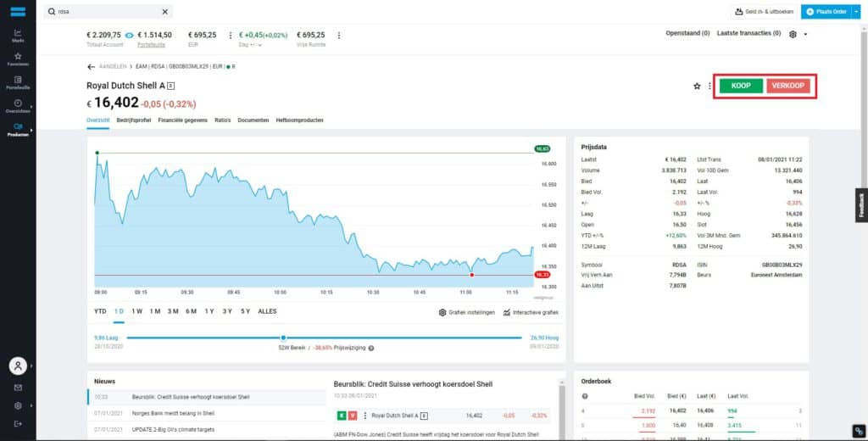Open three-dot menu next to KOOP button
The image size is (868, 441).
(709, 86)
